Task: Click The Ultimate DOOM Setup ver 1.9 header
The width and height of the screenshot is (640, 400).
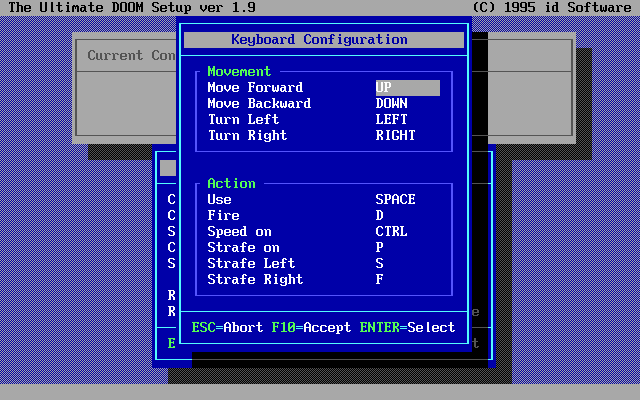Action: pos(132,8)
